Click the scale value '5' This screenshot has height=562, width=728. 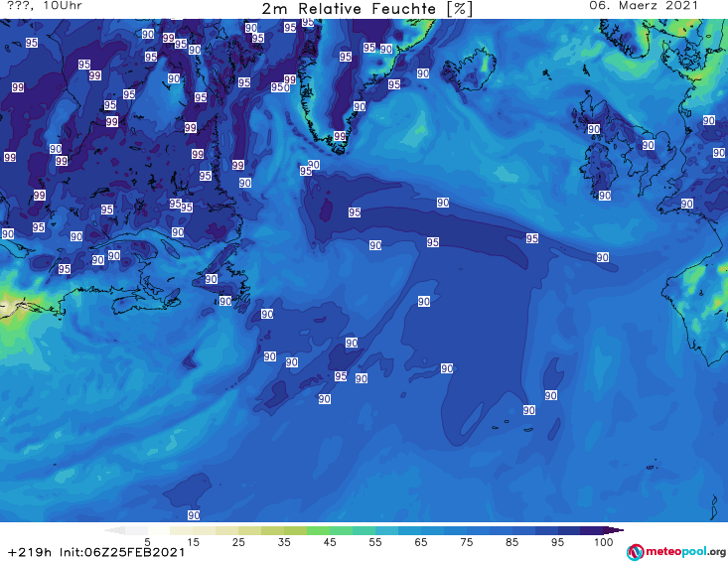tap(147, 542)
